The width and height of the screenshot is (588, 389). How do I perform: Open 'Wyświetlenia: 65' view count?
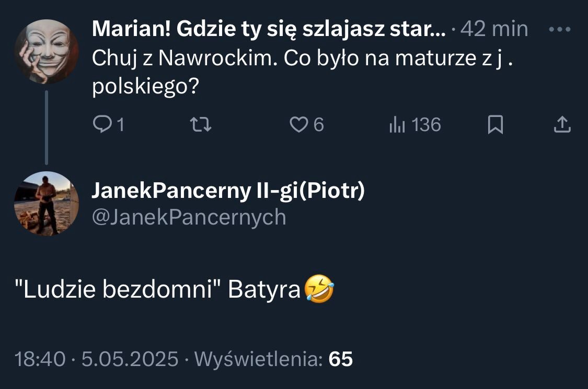pyautogui.click(x=273, y=359)
